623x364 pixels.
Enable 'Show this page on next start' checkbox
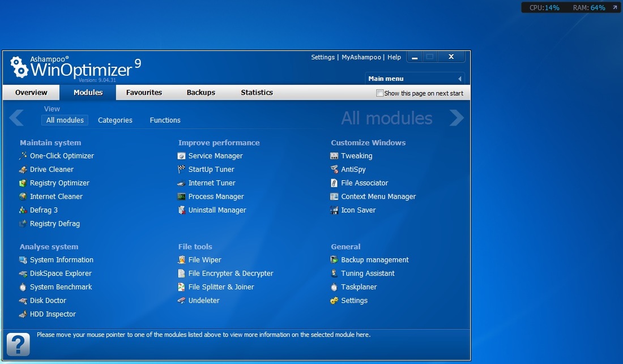pos(379,93)
